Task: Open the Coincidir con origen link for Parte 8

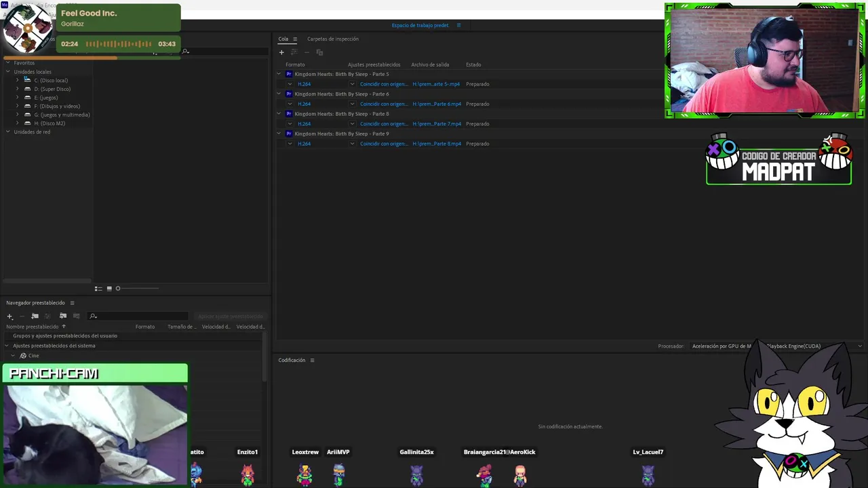Action: [384, 124]
